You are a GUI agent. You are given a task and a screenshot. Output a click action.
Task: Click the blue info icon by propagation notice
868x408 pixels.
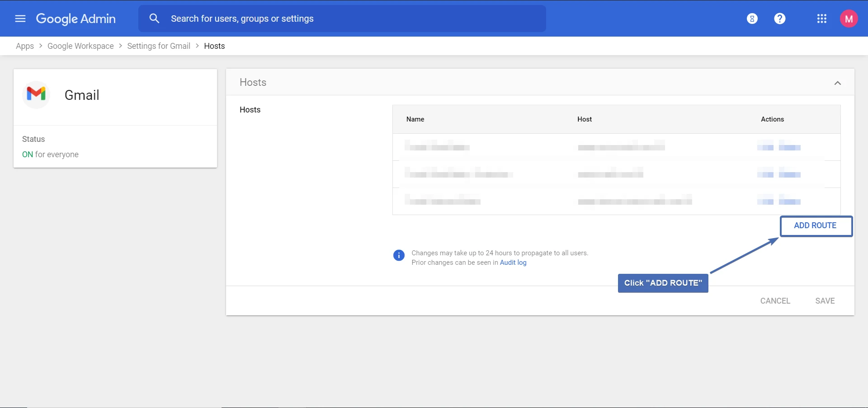(399, 255)
